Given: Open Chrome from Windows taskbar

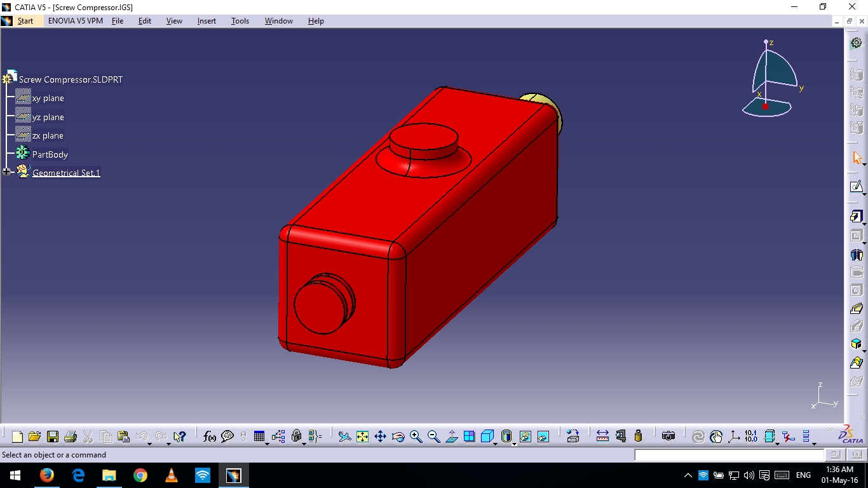Looking at the screenshot, I should pyautogui.click(x=140, y=475).
